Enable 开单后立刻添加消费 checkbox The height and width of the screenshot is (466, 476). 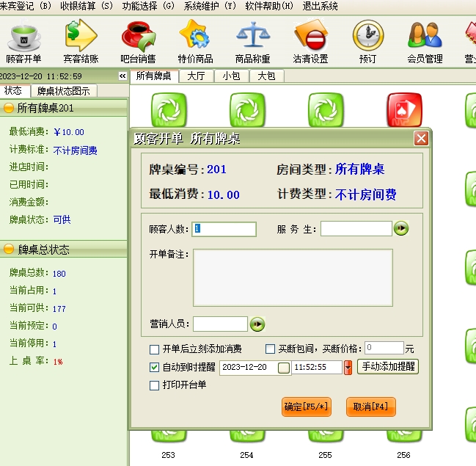point(155,349)
